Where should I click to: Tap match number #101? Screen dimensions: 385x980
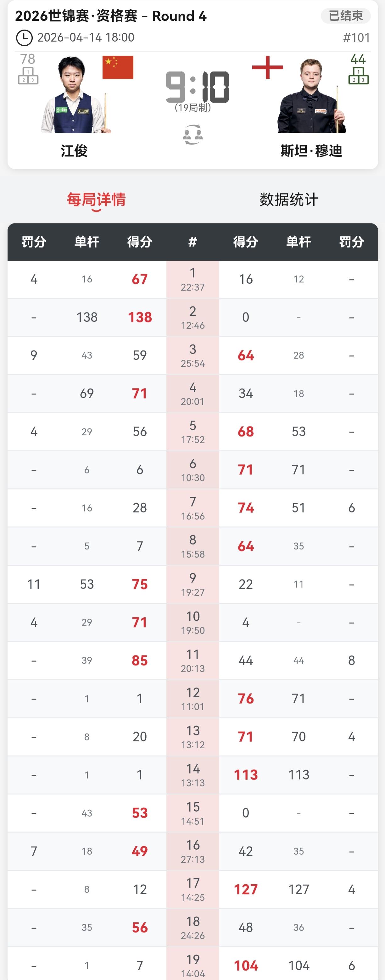pos(356,38)
